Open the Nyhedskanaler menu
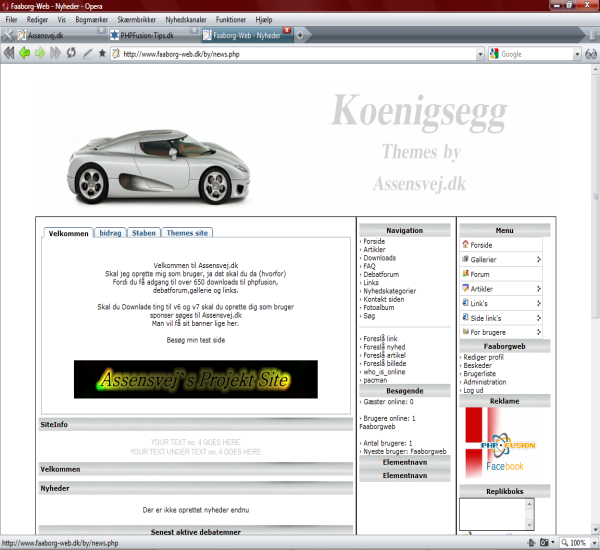Screen dimensions: 600x550 (x=186, y=20)
